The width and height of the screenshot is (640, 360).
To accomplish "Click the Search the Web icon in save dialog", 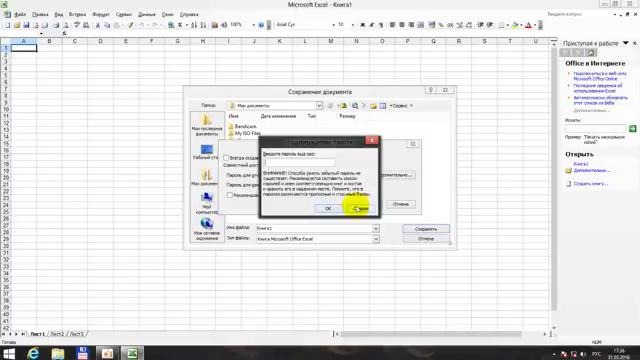I will (x=355, y=106).
